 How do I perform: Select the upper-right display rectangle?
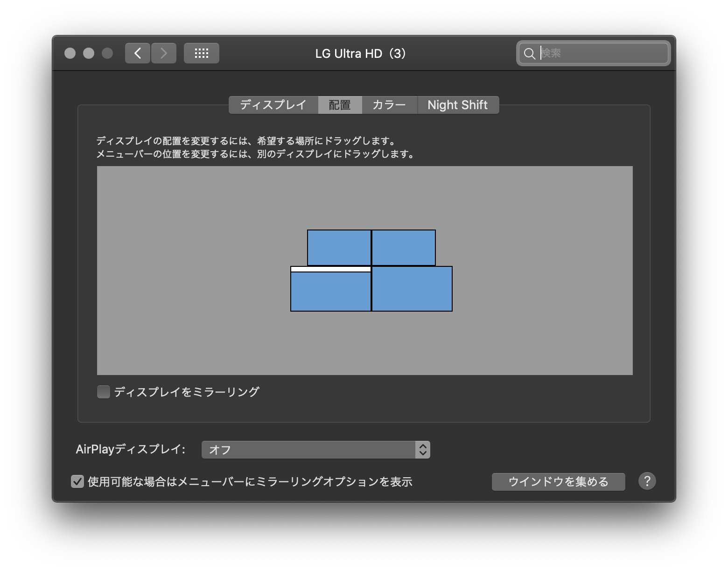[x=403, y=248]
